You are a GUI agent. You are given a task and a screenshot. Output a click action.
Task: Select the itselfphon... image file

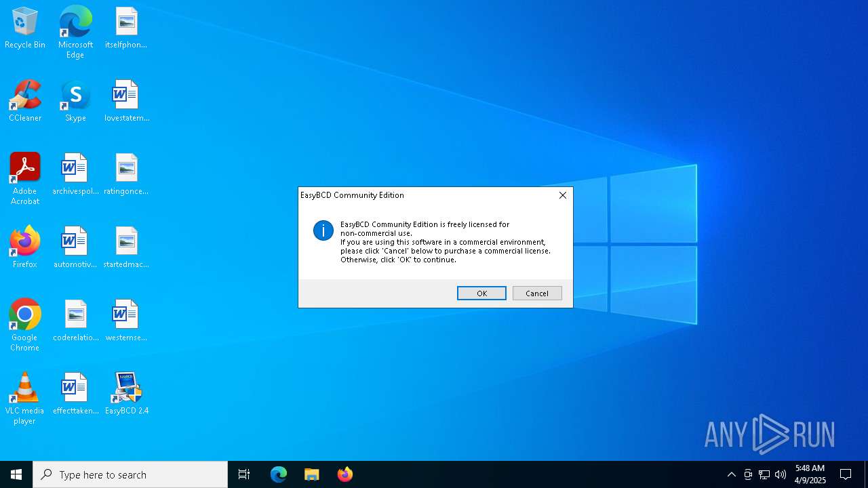tap(126, 28)
